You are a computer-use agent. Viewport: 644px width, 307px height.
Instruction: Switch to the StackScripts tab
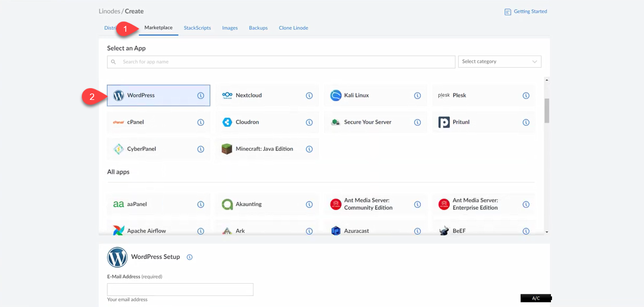pyautogui.click(x=197, y=28)
